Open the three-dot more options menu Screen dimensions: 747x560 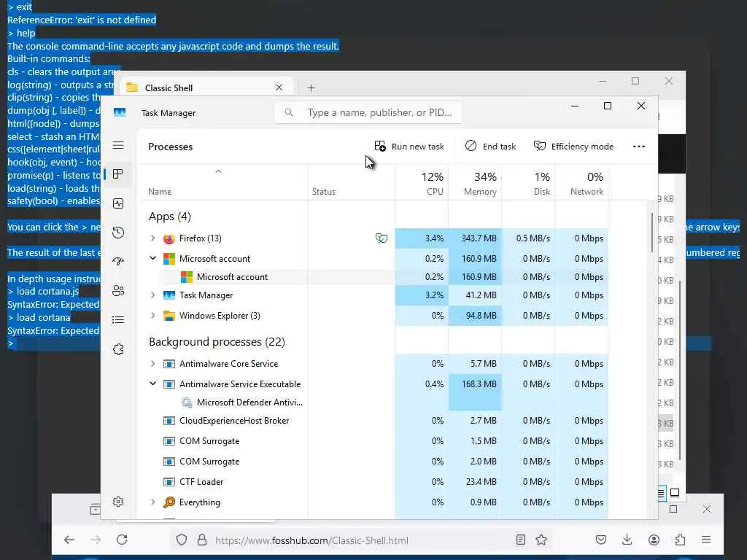639,146
